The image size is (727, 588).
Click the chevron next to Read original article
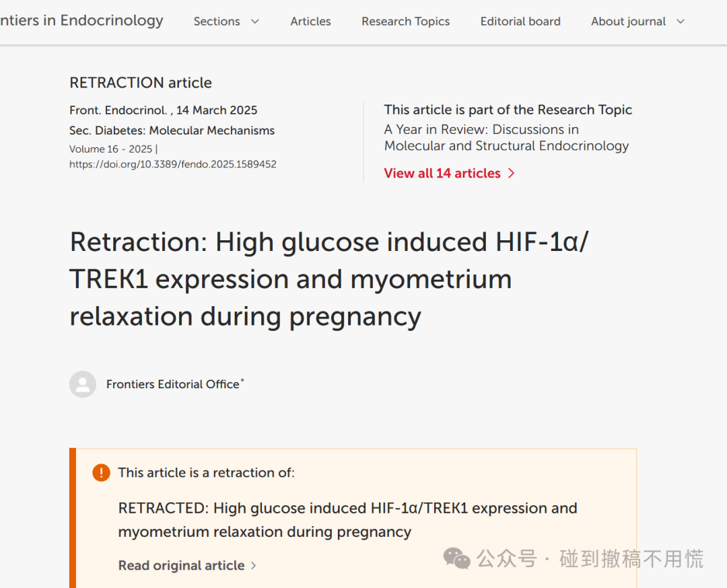253,566
